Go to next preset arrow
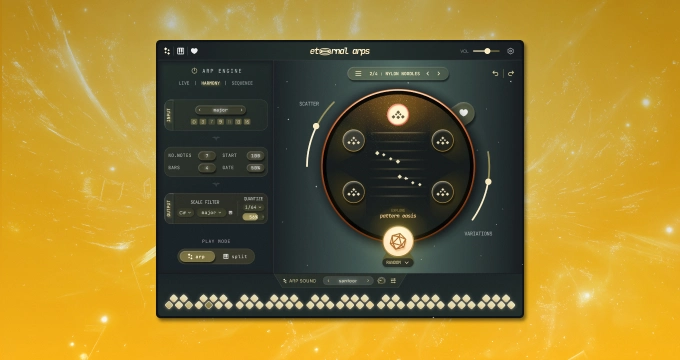This screenshot has height=360, width=680. point(439,74)
